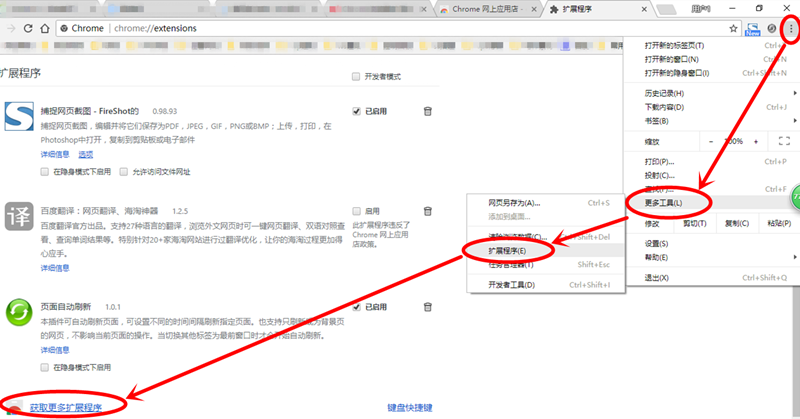This screenshot has width=800, height=419.
Task: Click 剪切(T) in edit row
Action: [694, 224]
